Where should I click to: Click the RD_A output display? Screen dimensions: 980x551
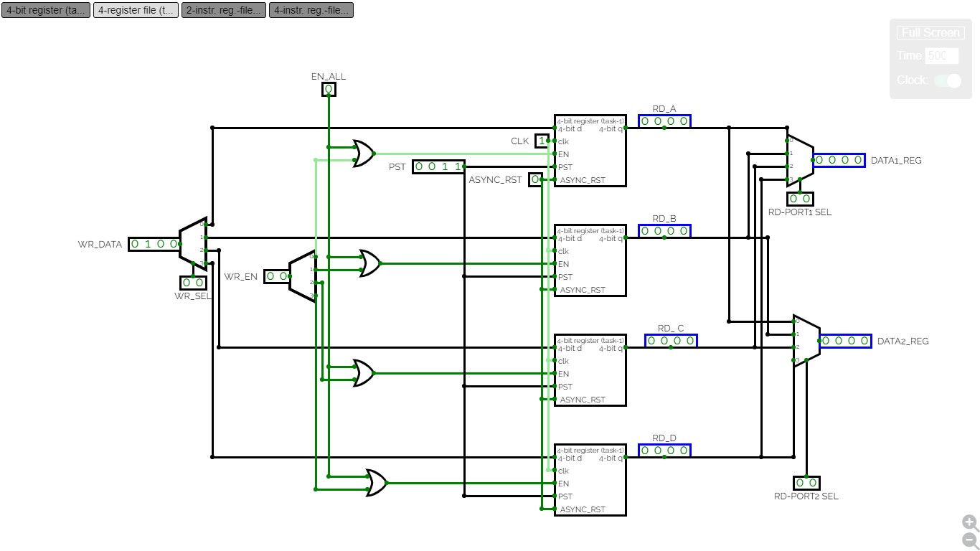click(664, 121)
